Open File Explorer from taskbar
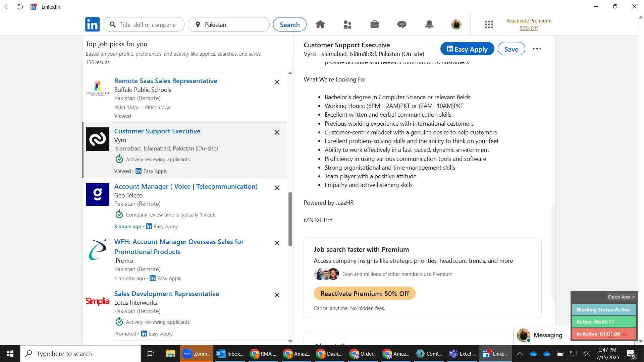644x362 pixels. click(x=170, y=354)
